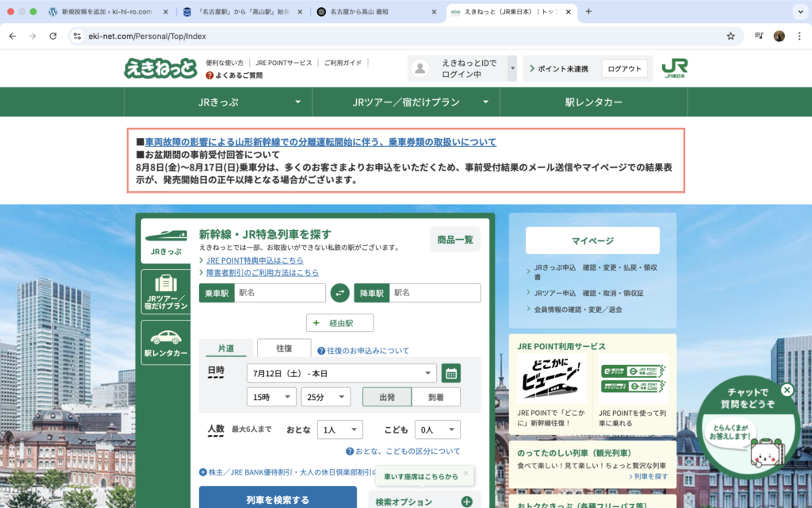Click the 商品一覧 button
This screenshot has height=508, width=812.
point(454,240)
